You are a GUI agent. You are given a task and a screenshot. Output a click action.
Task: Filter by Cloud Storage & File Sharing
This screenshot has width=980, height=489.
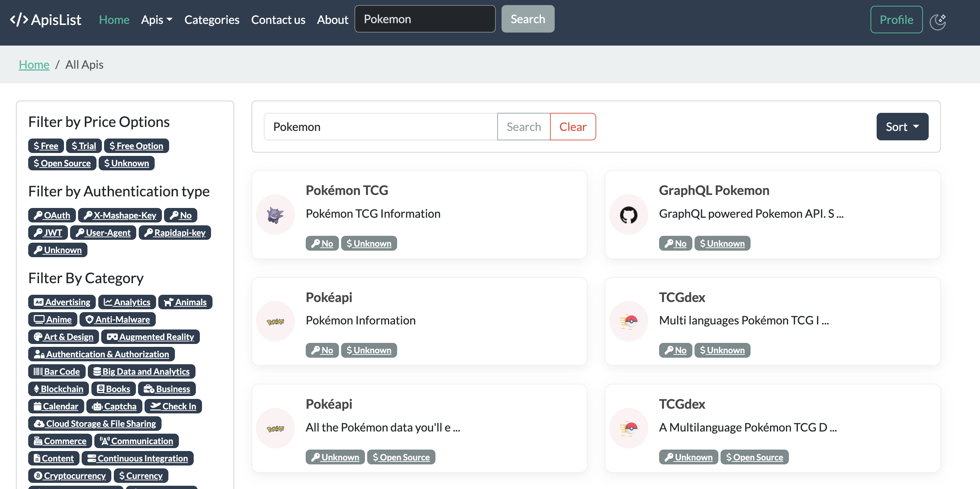(95, 424)
